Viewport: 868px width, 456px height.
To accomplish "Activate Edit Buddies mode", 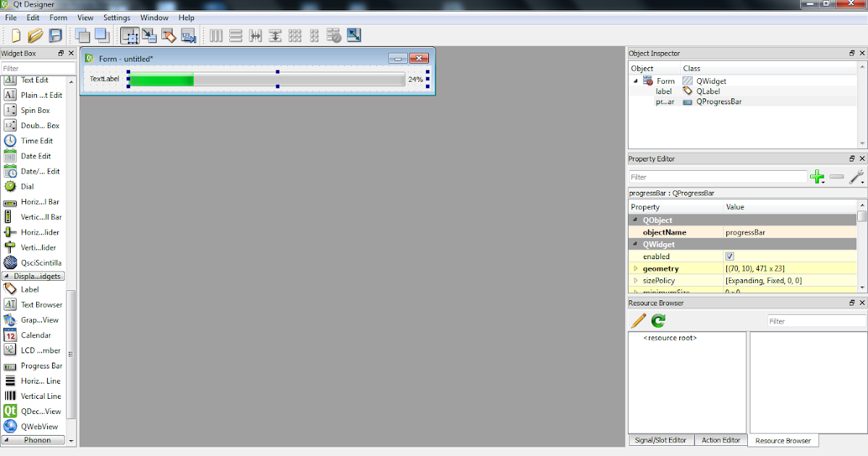I will (x=170, y=35).
